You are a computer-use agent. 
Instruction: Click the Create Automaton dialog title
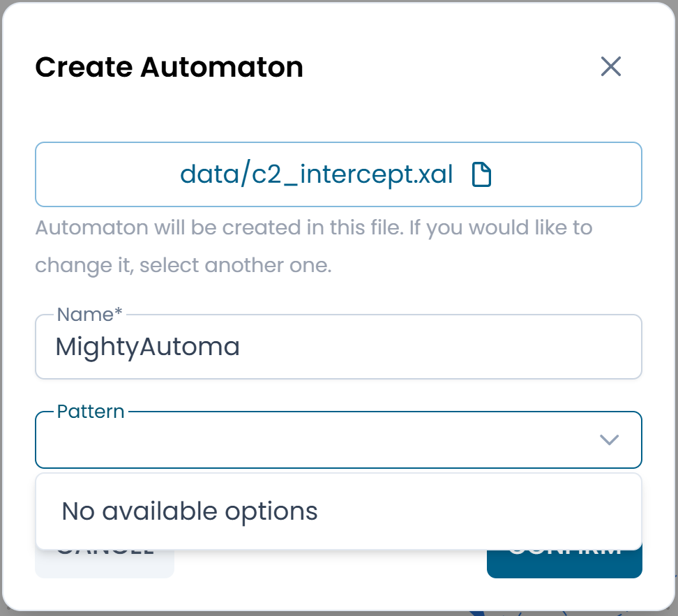click(x=169, y=67)
